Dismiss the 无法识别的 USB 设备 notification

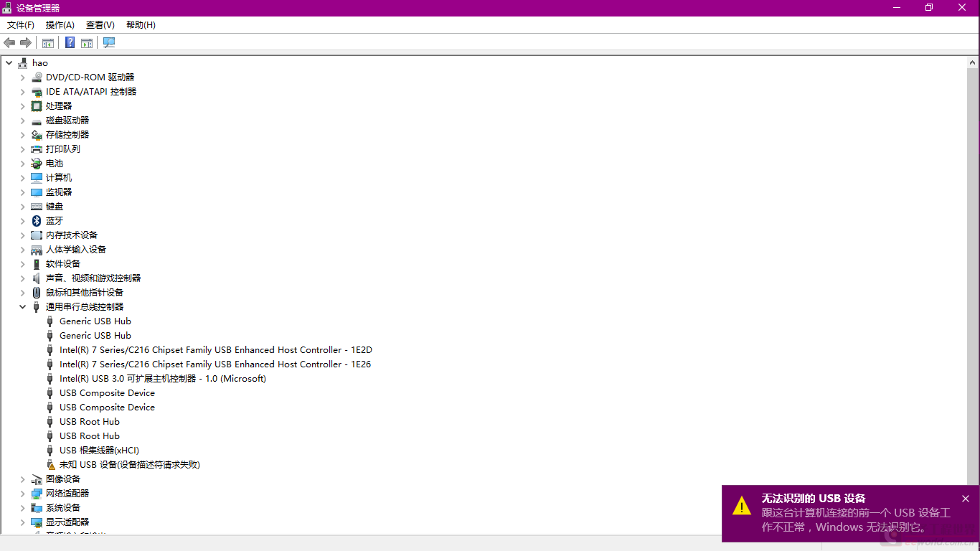pyautogui.click(x=966, y=499)
